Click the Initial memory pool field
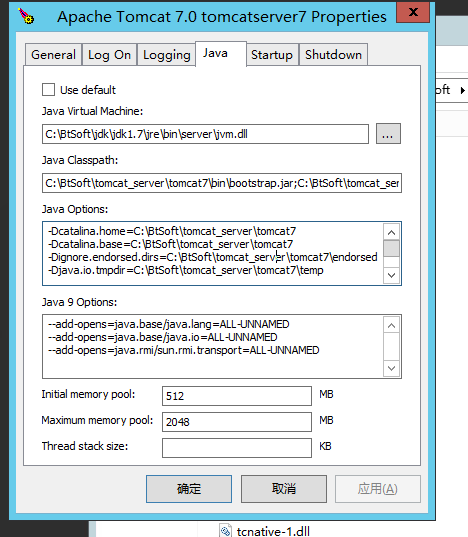 point(237,396)
